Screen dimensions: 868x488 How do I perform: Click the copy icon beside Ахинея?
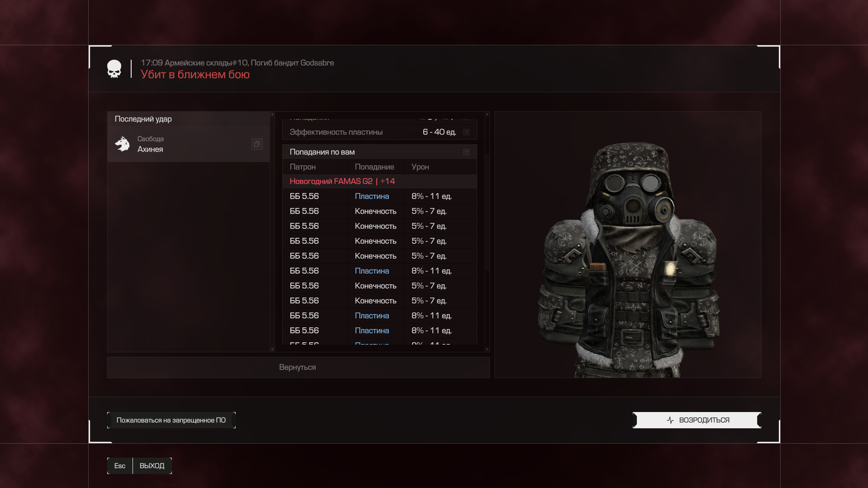[x=257, y=144]
